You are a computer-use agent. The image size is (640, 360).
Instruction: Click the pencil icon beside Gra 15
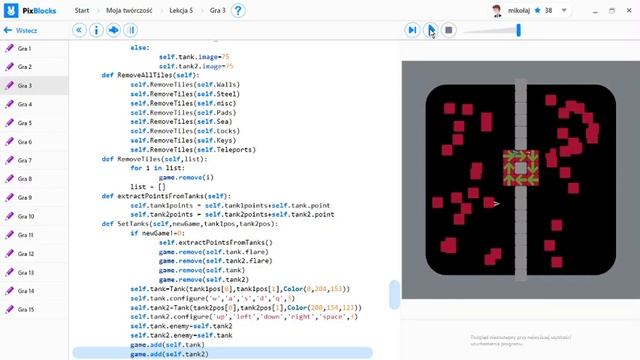(9, 309)
